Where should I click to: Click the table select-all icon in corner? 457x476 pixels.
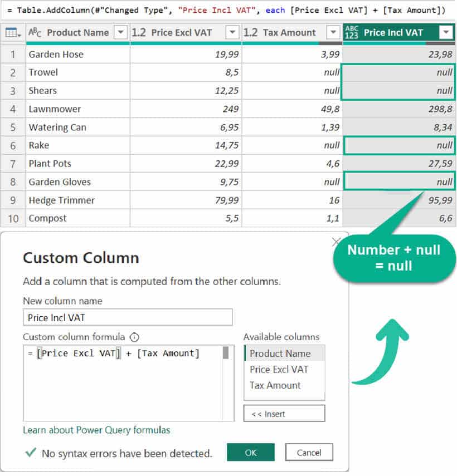tap(12, 32)
